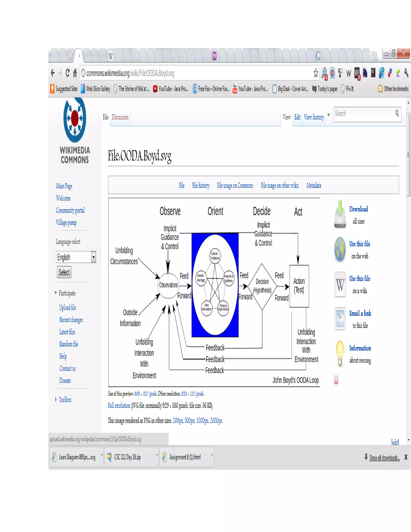Screen dimensions: 411x532
Task: Click the home icon in the toolbar
Action: pos(75,73)
